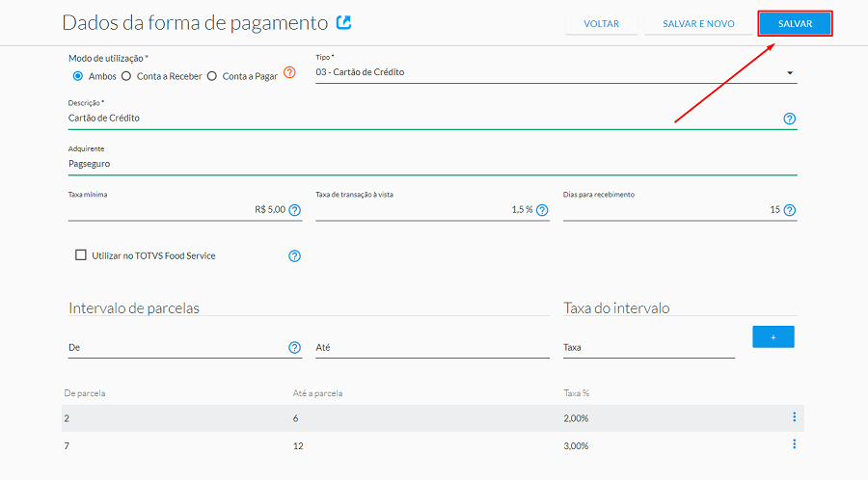Screen dimensions: 868x480
Task: Click the De parcela column header
Action: point(85,393)
